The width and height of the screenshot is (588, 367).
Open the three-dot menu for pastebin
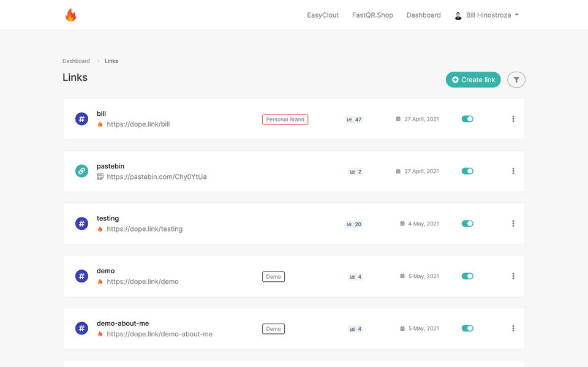coord(513,171)
